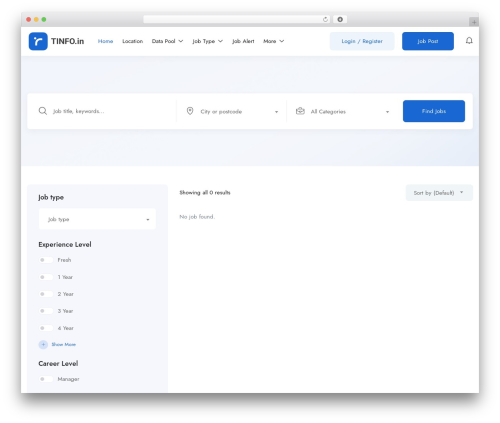
Task: Click the Career Level heading
Action: 58,363
